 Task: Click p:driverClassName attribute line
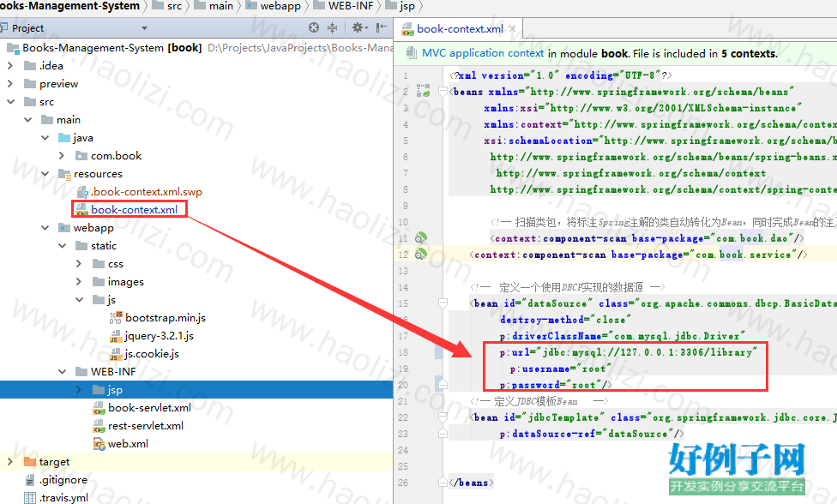(623, 336)
